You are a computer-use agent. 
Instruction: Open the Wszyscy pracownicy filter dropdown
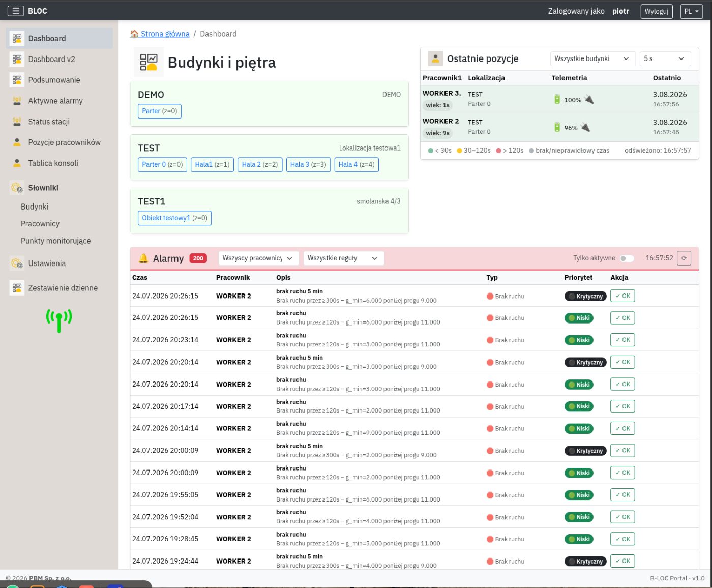coord(258,258)
